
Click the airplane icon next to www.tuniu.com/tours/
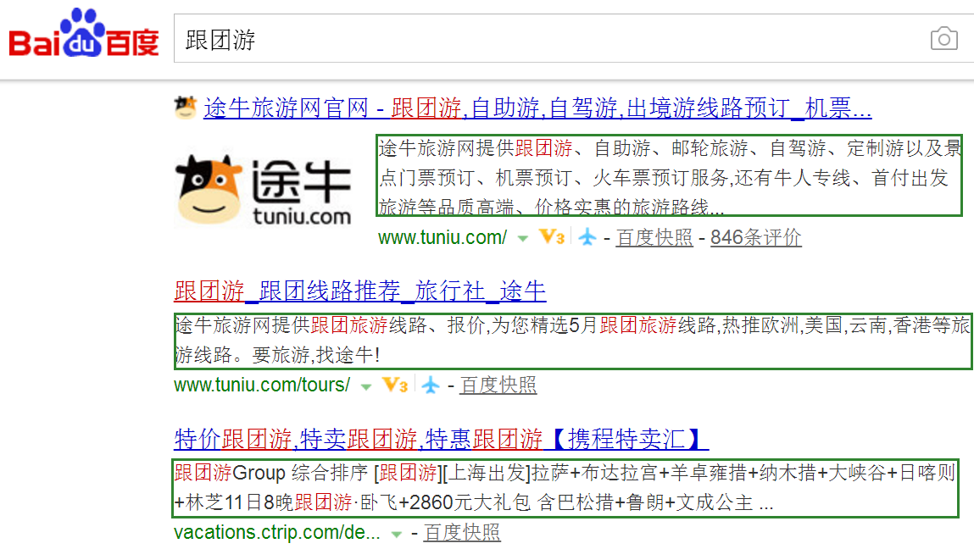tap(431, 385)
